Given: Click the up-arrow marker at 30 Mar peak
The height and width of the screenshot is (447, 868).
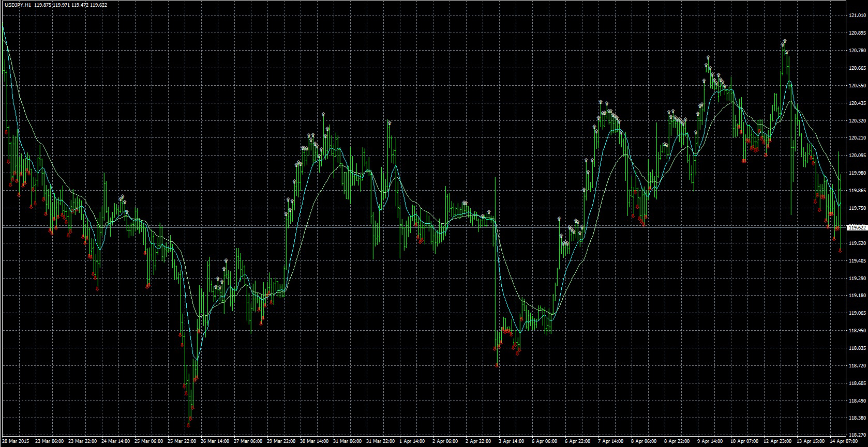Looking at the screenshot, I should [323, 114].
